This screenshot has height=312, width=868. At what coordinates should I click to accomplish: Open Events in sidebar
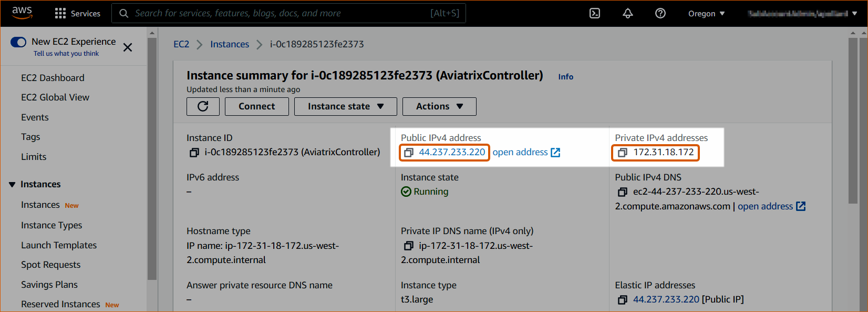click(35, 117)
